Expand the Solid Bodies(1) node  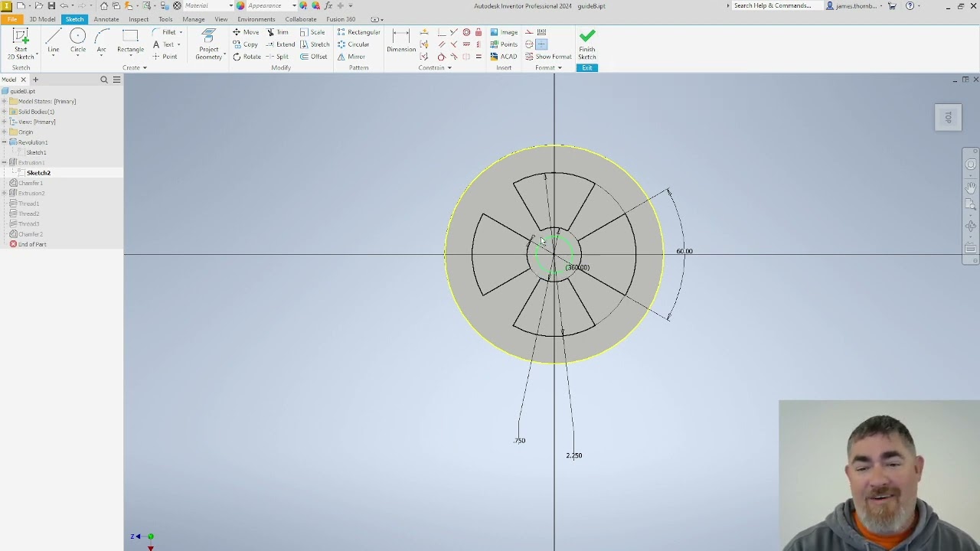click(4, 112)
